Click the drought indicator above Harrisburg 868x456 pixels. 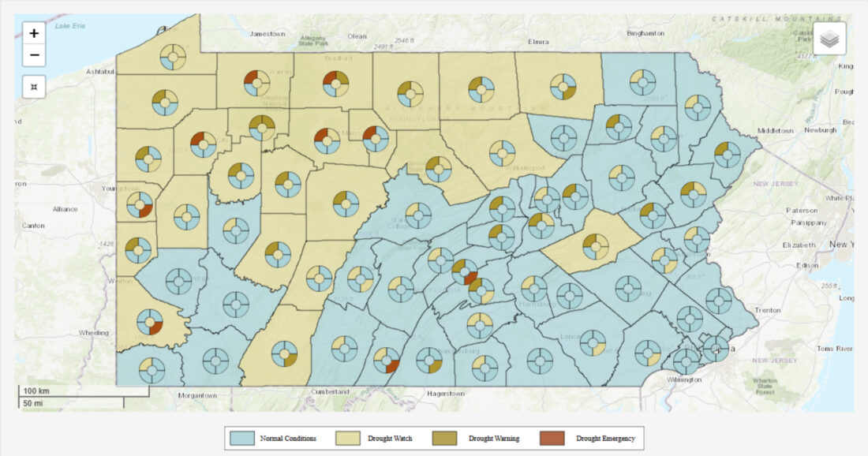pyautogui.click(x=533, y=287)
